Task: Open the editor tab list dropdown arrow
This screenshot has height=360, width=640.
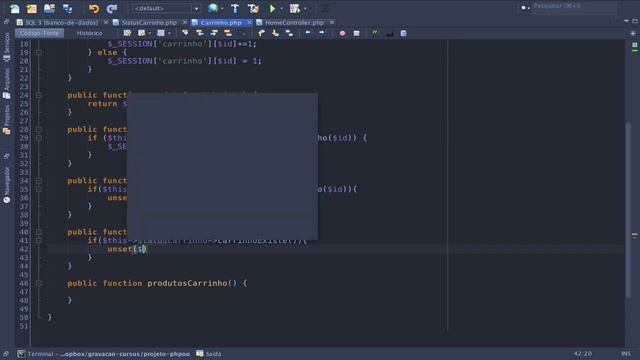Action: (x=626, y=21)
